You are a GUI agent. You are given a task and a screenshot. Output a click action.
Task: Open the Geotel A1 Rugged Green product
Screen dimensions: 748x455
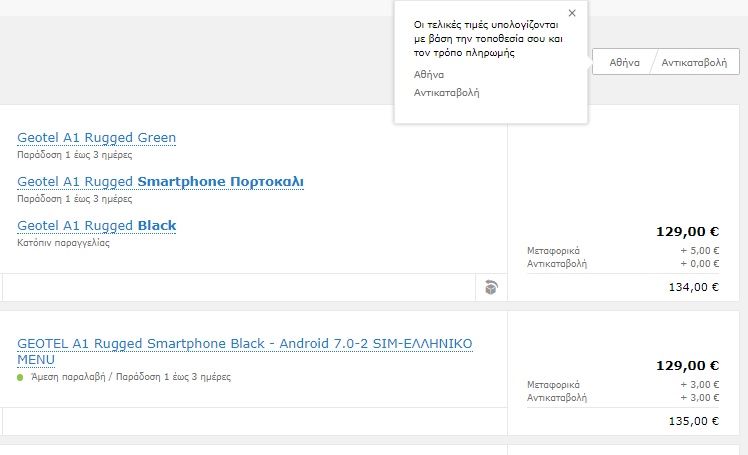[x=97, y=138]
